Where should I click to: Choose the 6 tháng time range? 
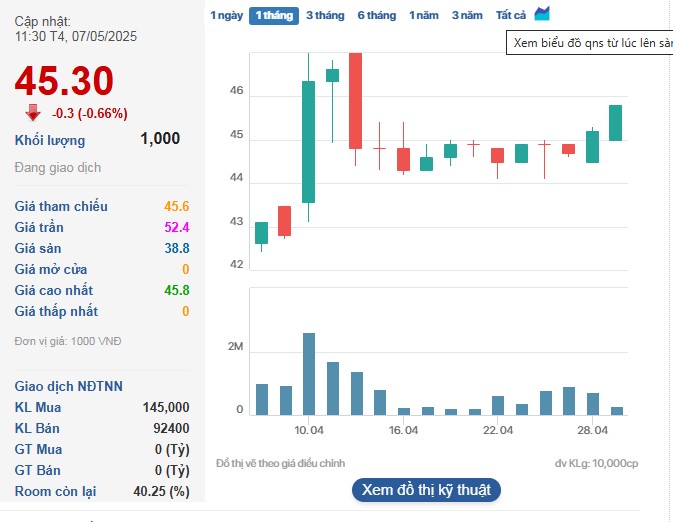click(376, 15)
